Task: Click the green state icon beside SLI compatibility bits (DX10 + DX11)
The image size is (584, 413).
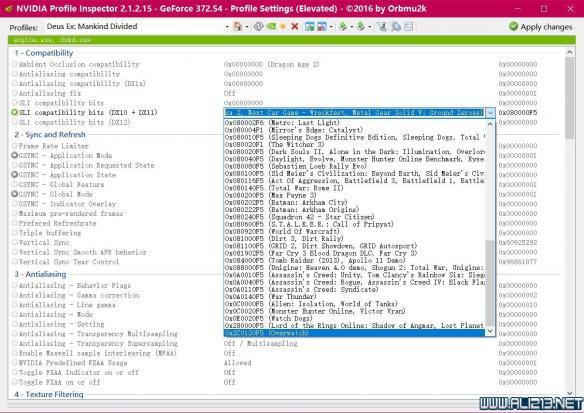Action: tap(15, 112)
